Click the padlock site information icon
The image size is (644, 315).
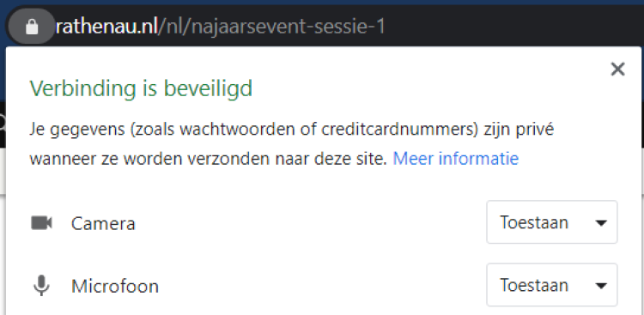32,27
